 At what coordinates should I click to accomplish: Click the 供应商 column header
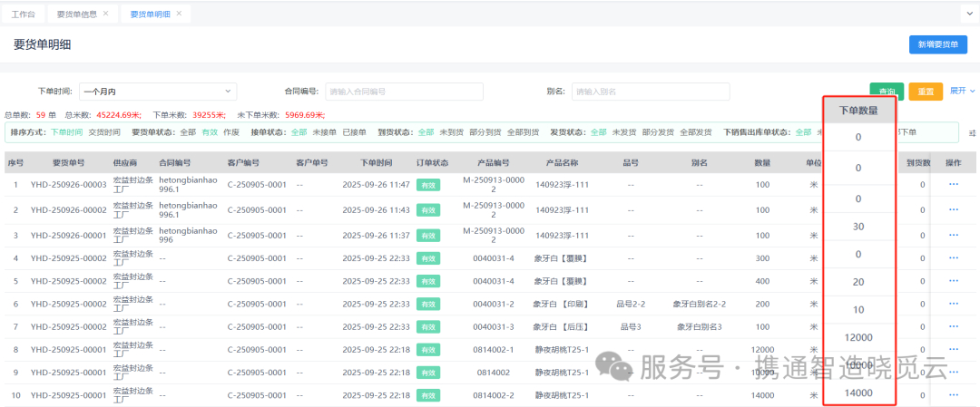pyautogui.click(x=125, y=163)
